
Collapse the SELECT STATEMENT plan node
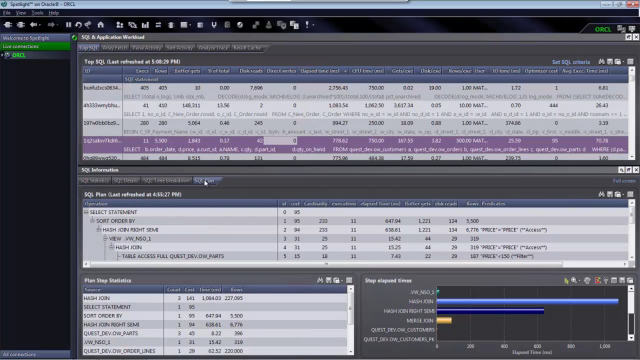(86, 212)
